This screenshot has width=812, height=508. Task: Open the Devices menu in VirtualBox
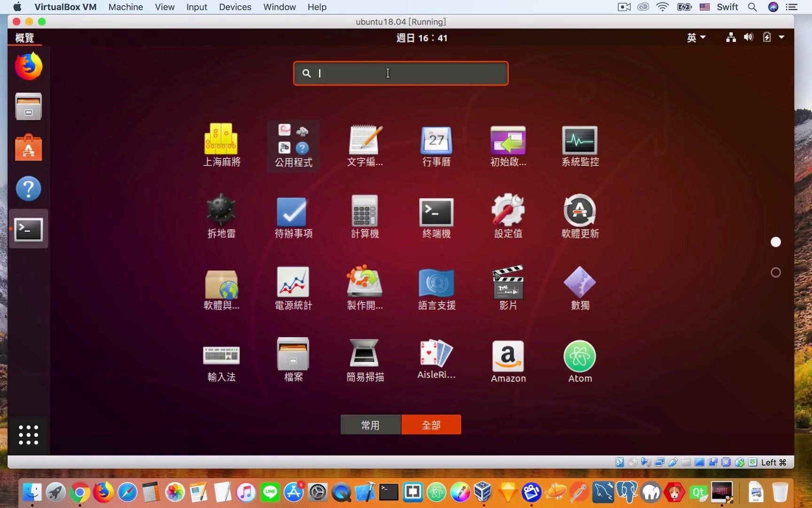coord(235,7)
